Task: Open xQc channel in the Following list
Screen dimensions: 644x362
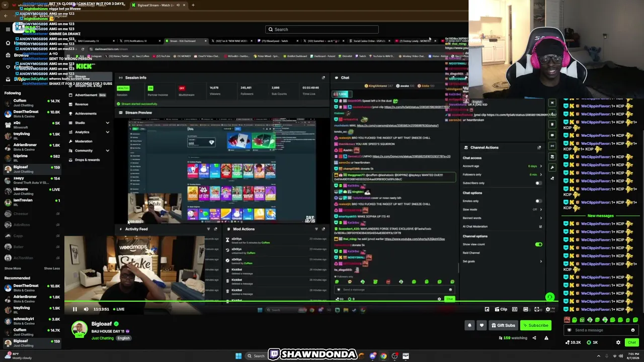Action: tap(31, 125)
